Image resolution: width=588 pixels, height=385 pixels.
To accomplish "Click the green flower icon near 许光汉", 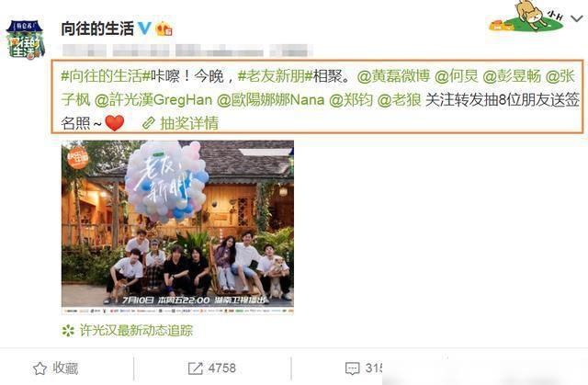I will 68,331.
